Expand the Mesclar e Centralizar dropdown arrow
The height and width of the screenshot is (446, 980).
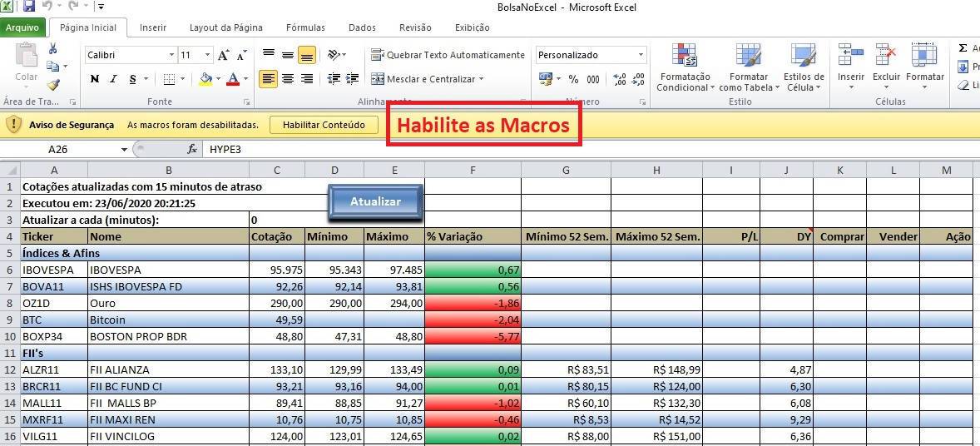click(x=482, y=79)
